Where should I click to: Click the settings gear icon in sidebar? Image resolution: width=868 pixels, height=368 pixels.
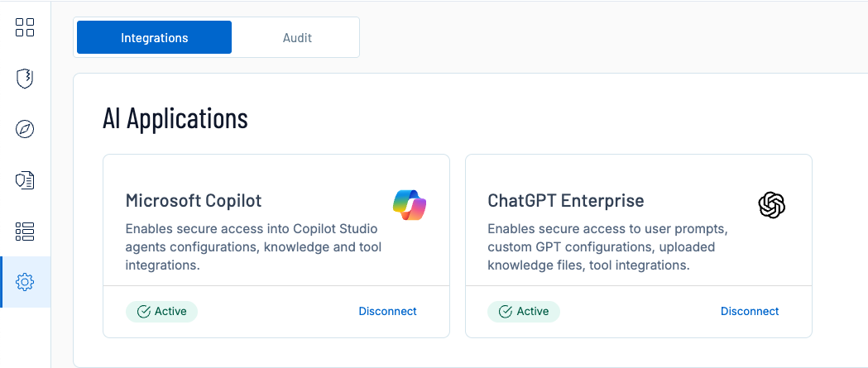click(x=25, y=282)
